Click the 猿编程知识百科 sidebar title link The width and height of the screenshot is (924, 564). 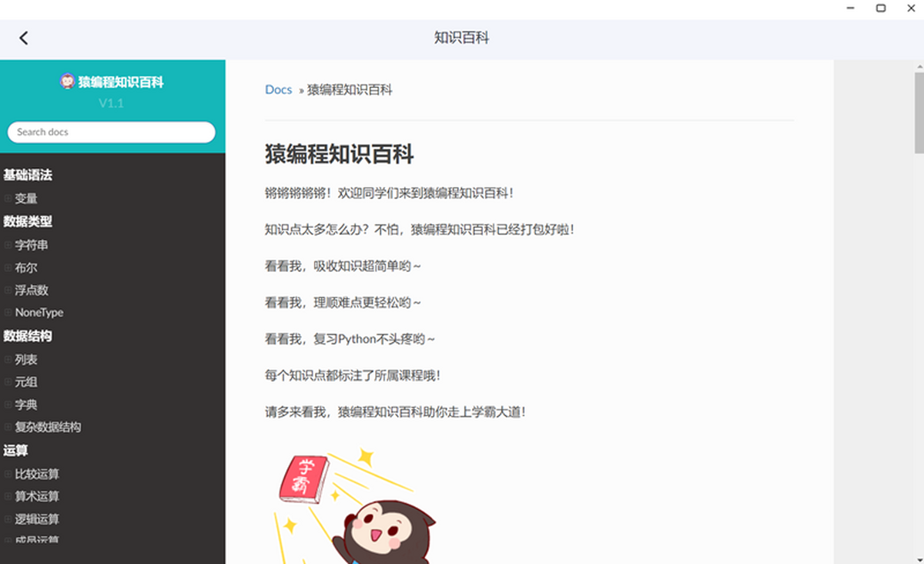point(120,82)
